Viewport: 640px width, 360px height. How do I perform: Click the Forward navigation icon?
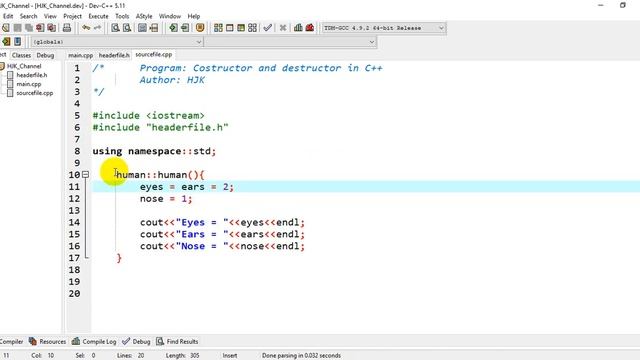[x=185, y=28]
